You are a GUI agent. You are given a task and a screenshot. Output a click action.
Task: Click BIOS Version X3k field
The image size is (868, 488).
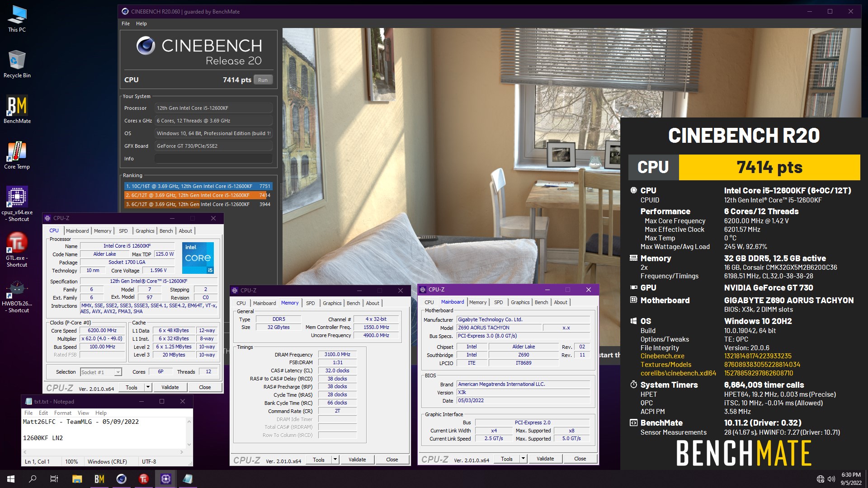coord(523,392)
